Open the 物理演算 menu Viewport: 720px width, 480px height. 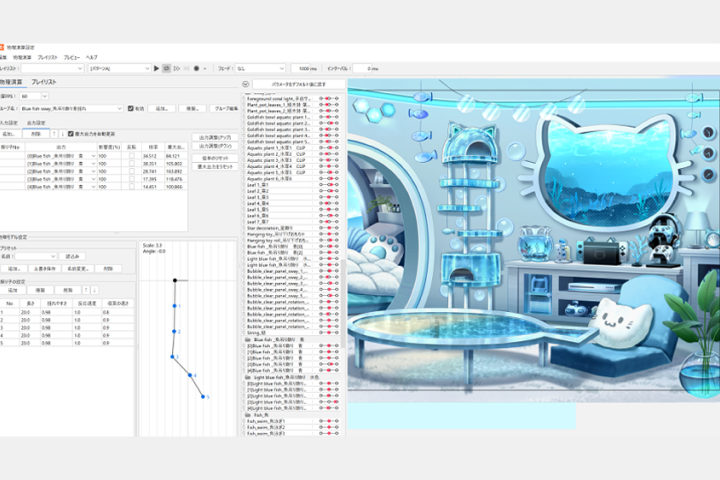pyautogui.click(x=22, y=57)
